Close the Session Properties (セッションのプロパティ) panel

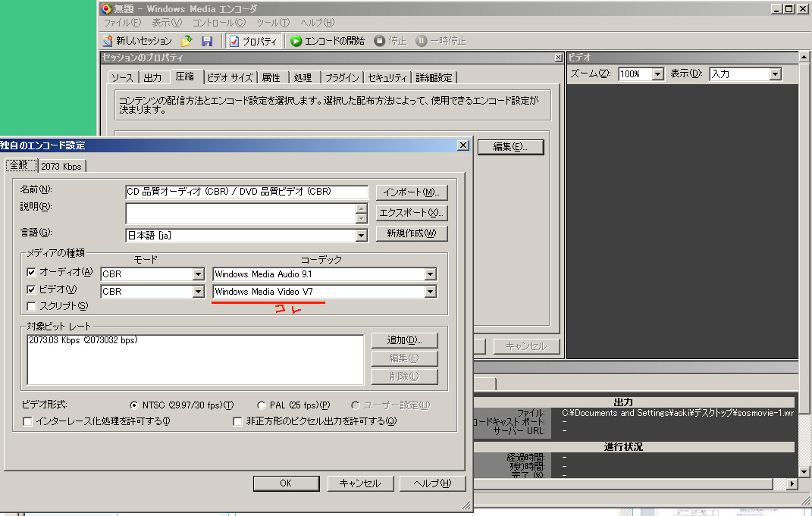click(558, 58)
